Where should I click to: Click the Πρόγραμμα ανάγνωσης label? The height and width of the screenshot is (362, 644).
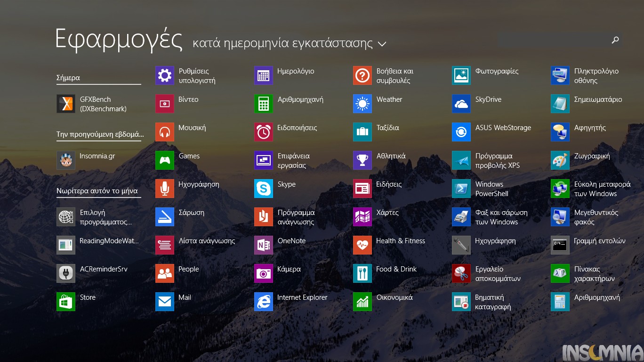(x=296, y=217)
